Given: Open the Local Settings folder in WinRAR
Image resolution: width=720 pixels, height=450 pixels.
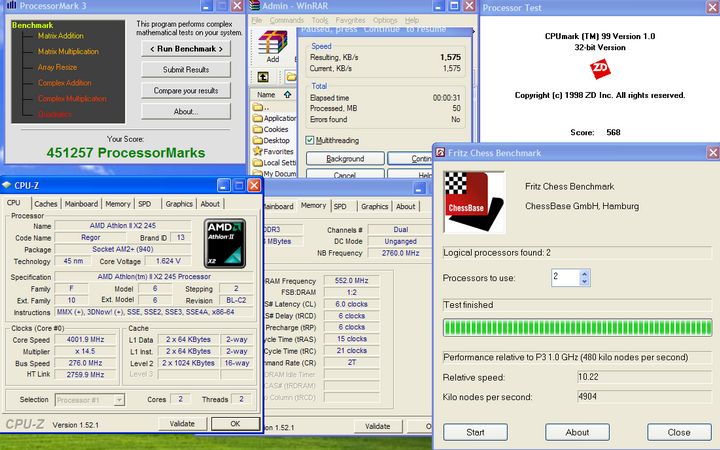Looking at the screenshot, I should [275, 163].
